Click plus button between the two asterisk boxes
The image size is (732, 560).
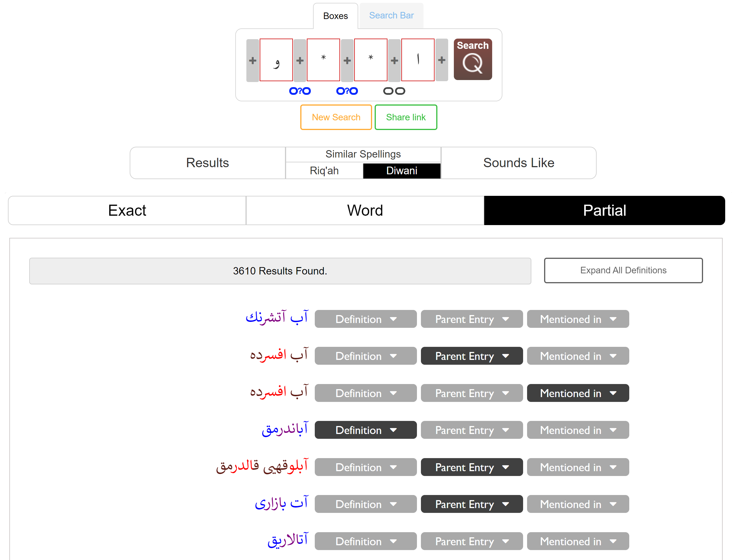[347, 60]
